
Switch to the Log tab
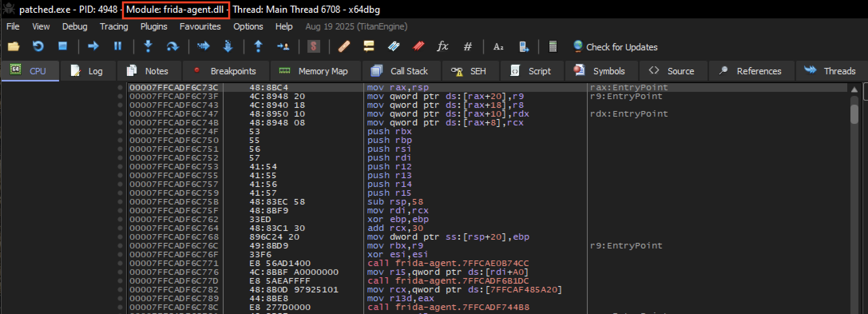87,71
